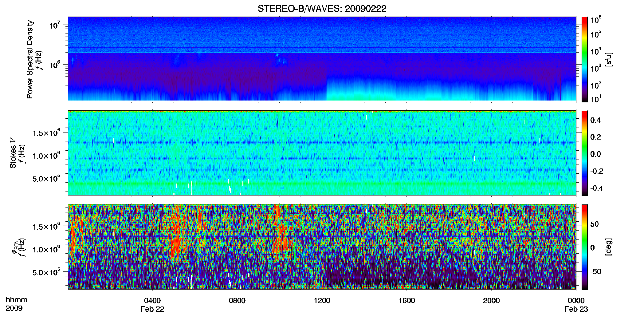The image size is (644, 332).
Task: Select the 1200 time tick label
Action: [x=322, y=301]
